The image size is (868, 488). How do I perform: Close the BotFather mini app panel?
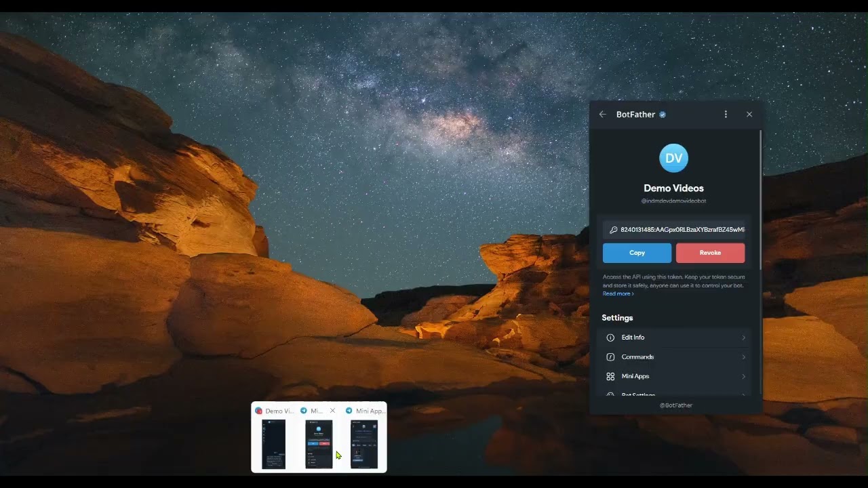point(749,115)
